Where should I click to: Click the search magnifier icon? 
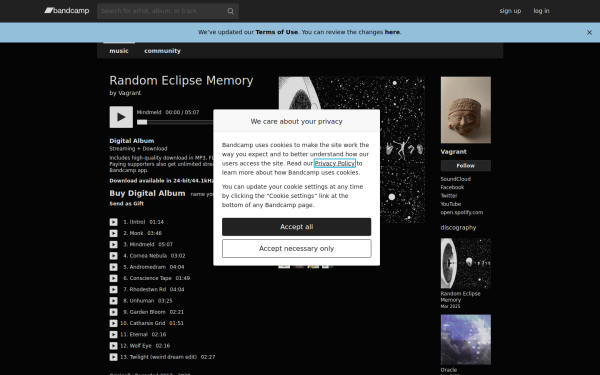230,11
